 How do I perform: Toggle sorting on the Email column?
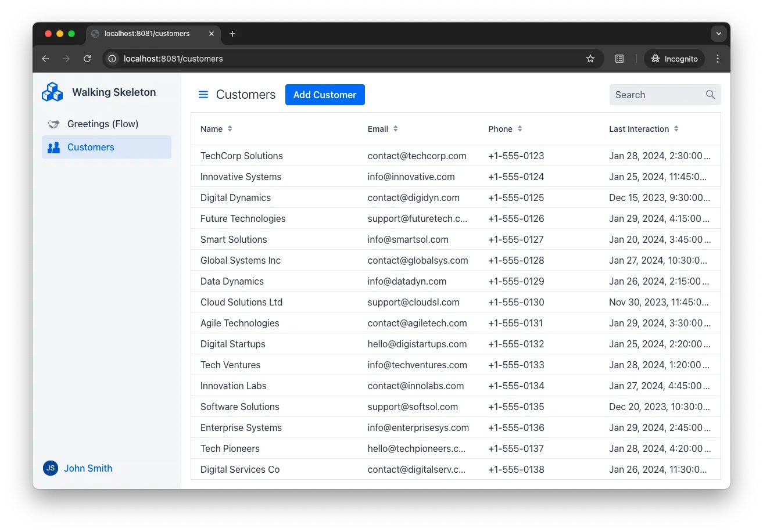coord(396,128)
